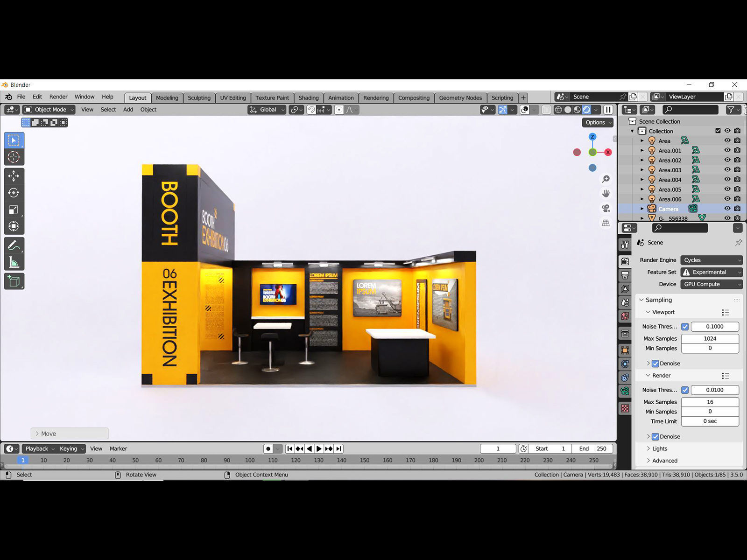Switch to rendered viewport shading
Viewport: 747px width, 560px height.
(587, 110)
